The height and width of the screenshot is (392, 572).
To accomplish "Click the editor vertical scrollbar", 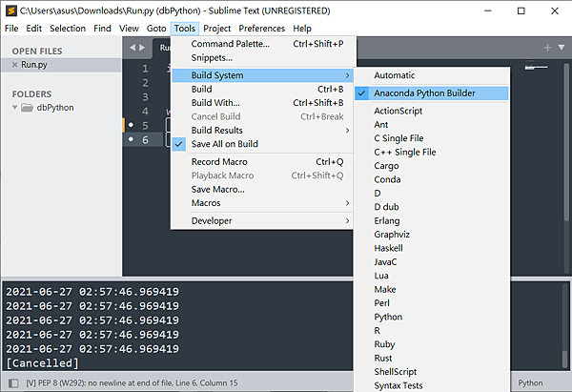I will (x=566, y=142).
